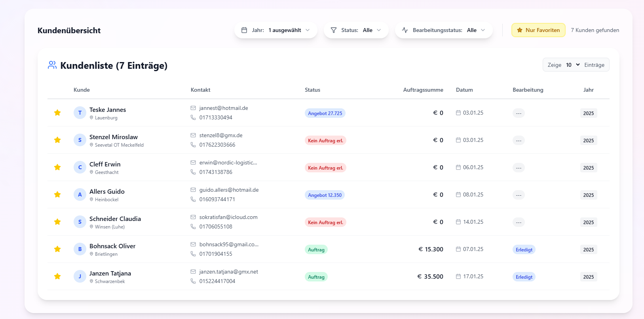
Task: Toggle favorite star for Stenzel Miroslaw
Action: 57,140
